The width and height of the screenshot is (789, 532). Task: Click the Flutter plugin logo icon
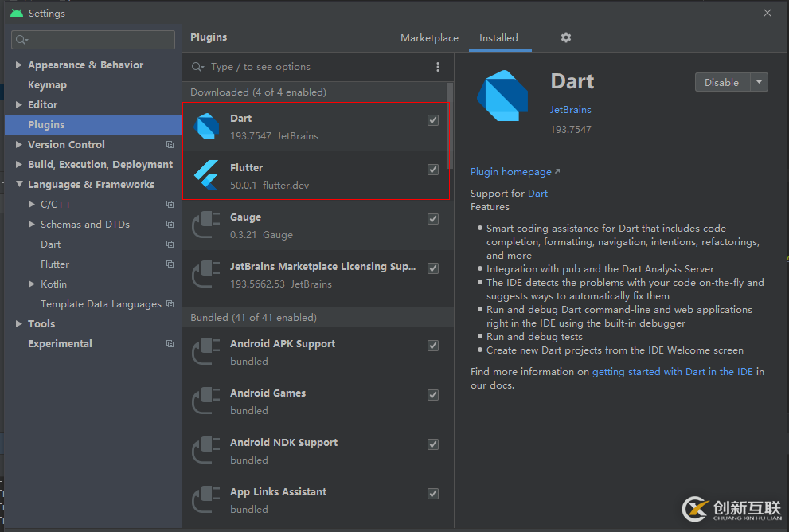tap(207, 176)
